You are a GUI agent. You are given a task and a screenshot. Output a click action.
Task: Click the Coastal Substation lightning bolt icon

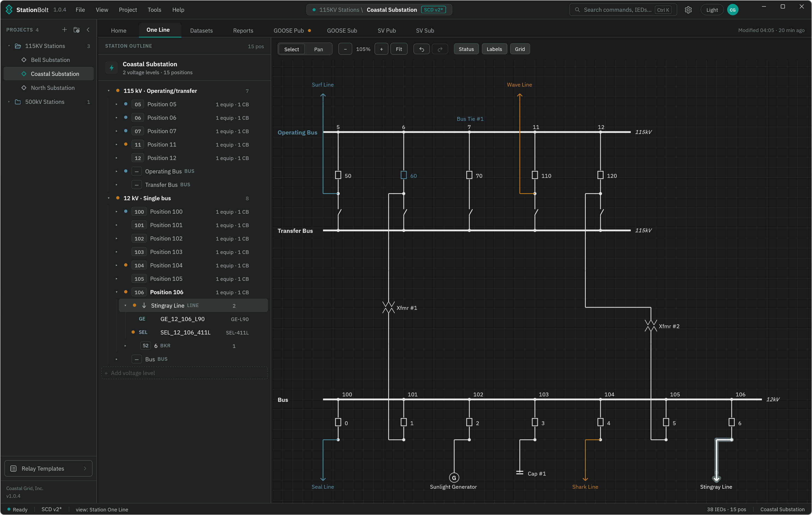point(111,68)
